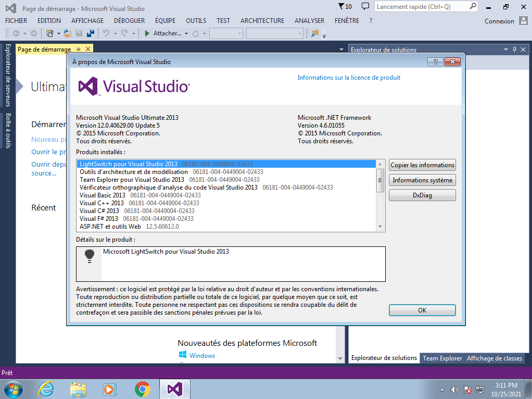Open Internet Explorer from the taskbar
The height and width of the screenshot is (399, 532).
tap(46, 389)
